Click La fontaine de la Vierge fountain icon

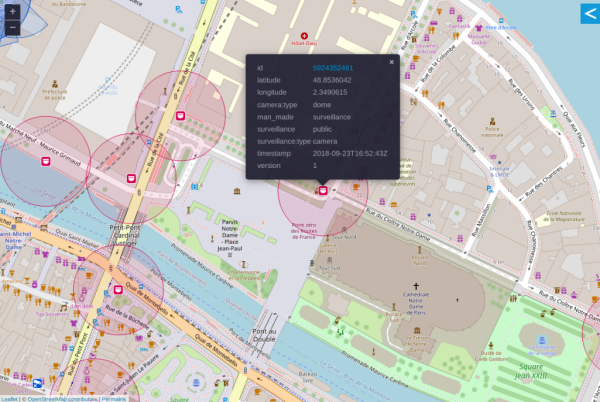pos(541,340)
